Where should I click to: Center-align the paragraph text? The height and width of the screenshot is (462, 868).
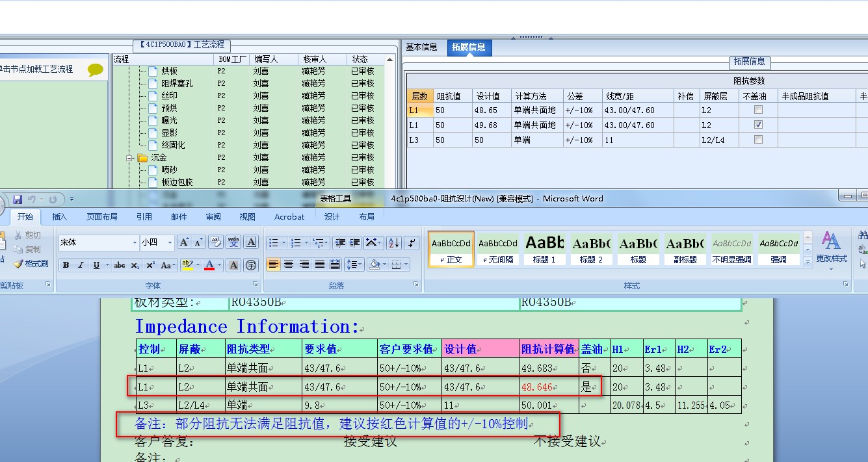[x=289, y=264]
